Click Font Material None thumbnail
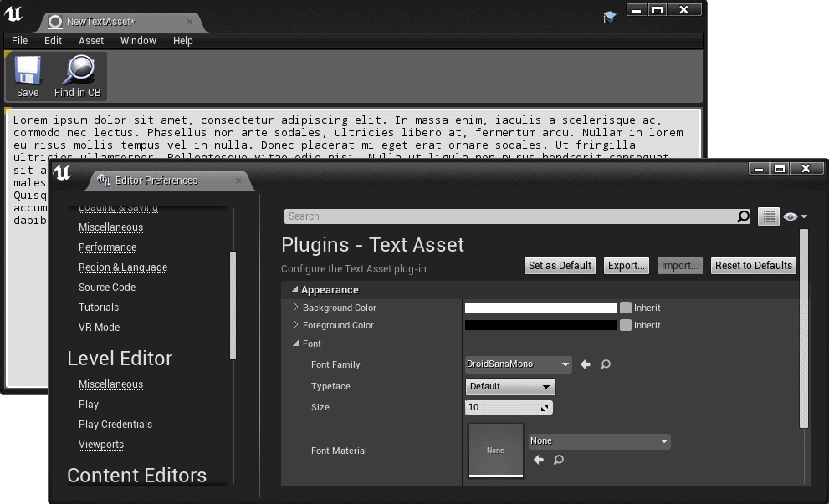The width and height of the screenshot is (829, 504). pos(496,451)
